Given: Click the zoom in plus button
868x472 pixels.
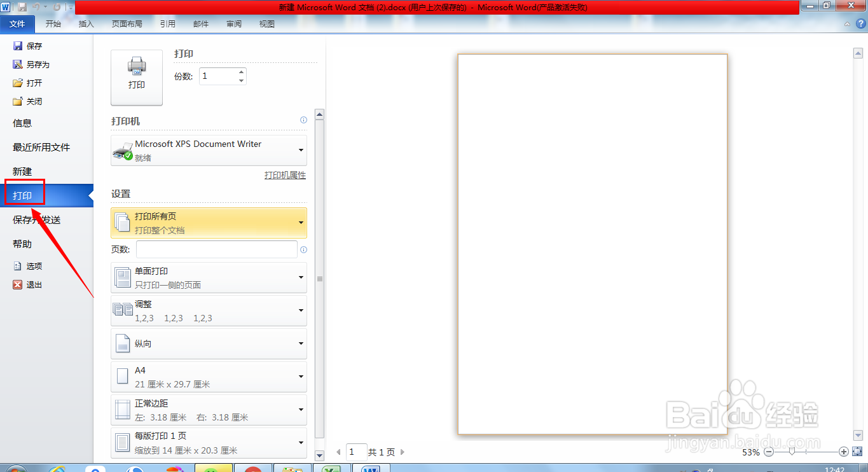Looking at the screenshot, I should pyautogui.click(x=844, y=452).
